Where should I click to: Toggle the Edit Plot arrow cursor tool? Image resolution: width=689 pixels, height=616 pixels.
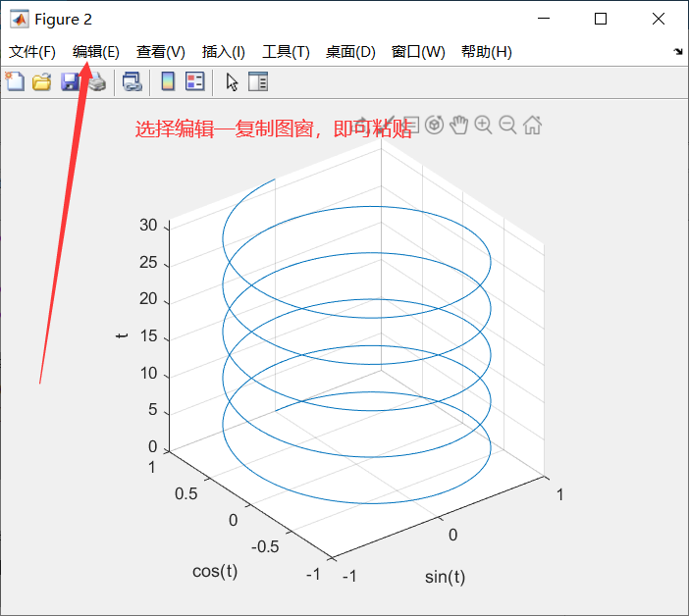[x=232, y=82]
